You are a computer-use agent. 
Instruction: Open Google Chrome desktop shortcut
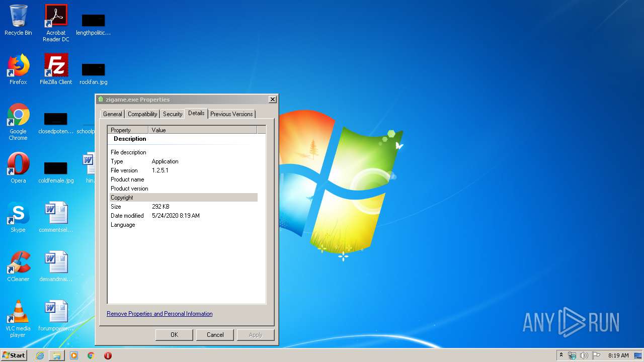(x=18, y=122)
